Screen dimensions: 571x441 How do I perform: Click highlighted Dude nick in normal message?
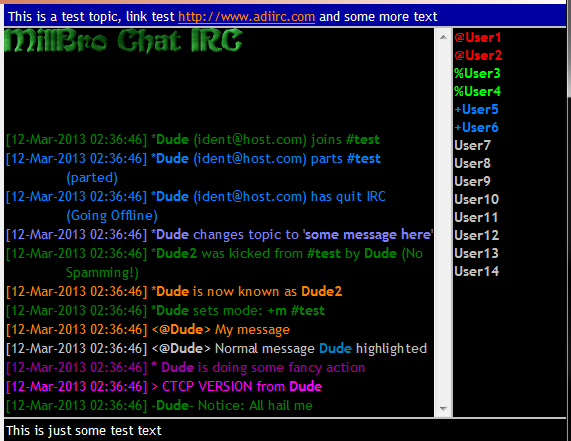coord(335,349)
